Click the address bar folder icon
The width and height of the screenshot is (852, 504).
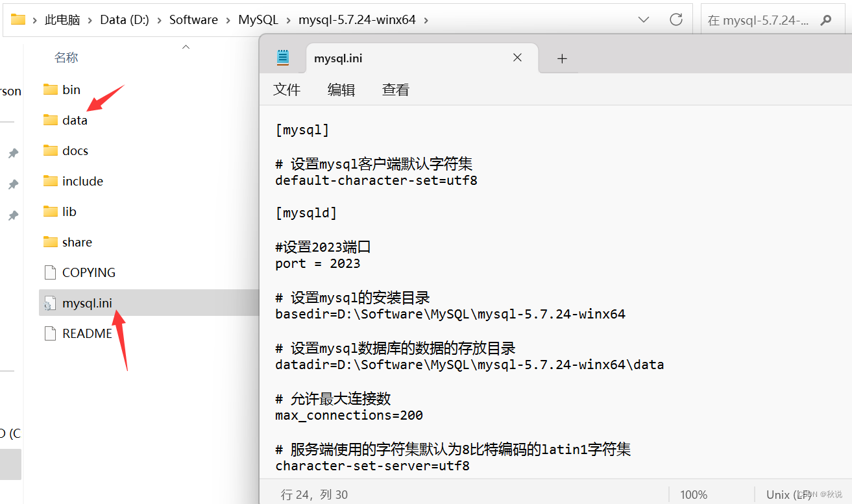[18, 19]
